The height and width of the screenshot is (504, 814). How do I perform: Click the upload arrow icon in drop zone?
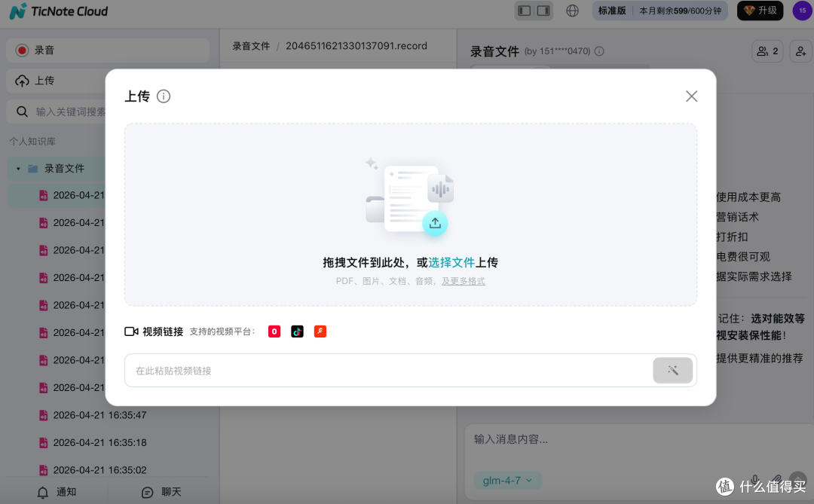click(435, 223)
